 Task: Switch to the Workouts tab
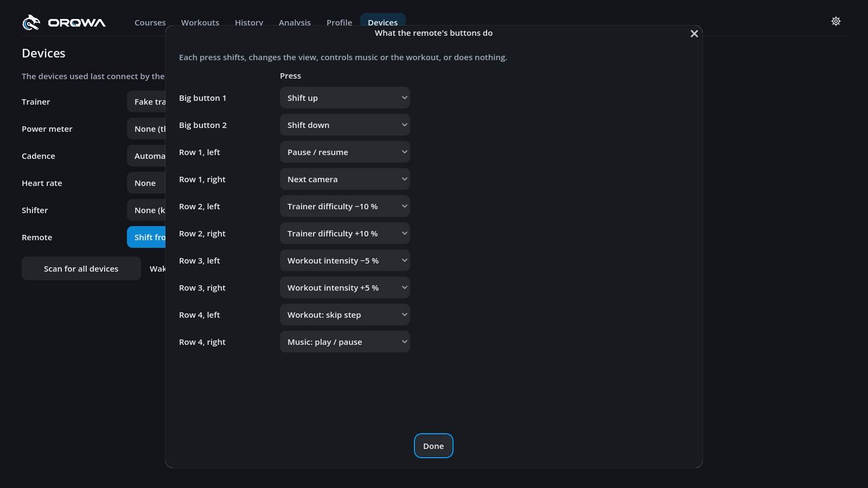[x=200, y=22]
